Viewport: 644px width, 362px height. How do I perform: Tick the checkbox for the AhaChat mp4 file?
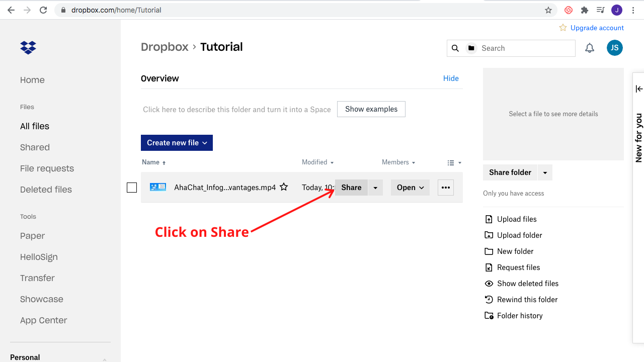point(132,188)
